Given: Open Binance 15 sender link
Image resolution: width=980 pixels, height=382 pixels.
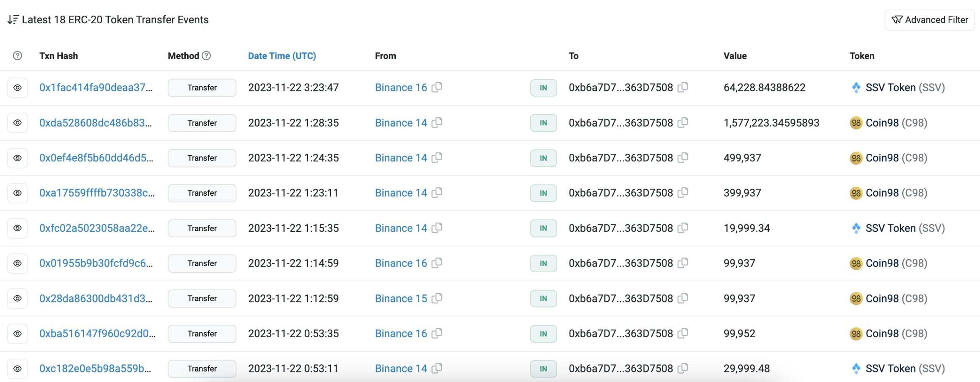Looking at the screenshot, I should click(401, 298).
